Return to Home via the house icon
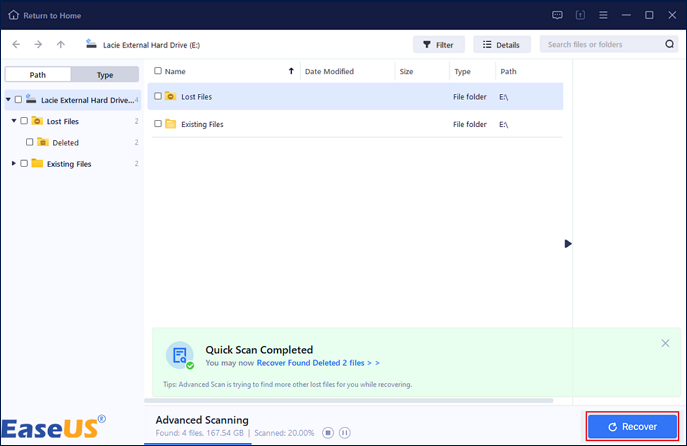 click(x=12, y=15)
